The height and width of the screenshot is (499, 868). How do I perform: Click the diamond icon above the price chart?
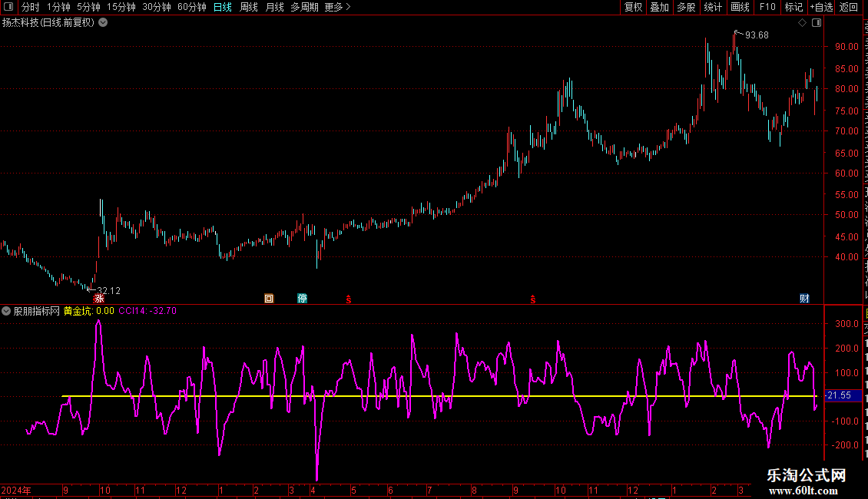802,23
